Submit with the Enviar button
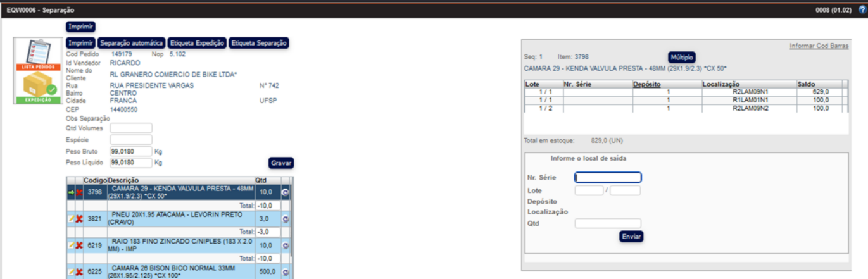The width and height of the screenshot is (868, 279). click(631, 236)
